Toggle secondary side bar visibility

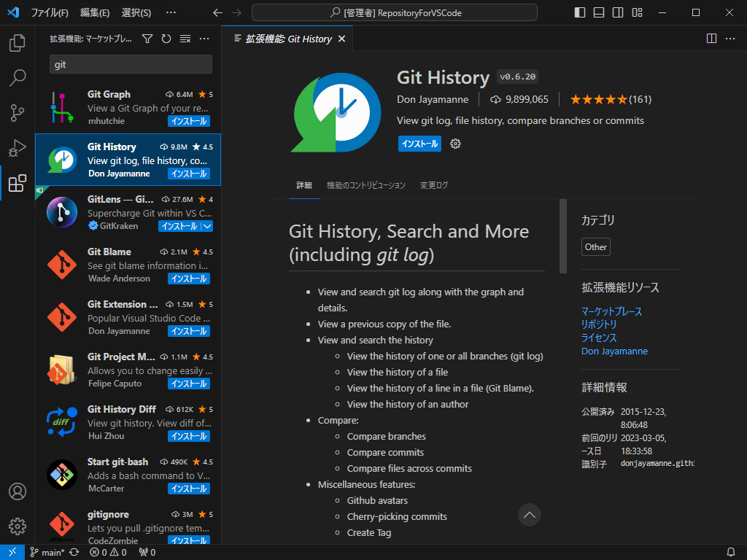pyautogui.click(x=618, y=12)
